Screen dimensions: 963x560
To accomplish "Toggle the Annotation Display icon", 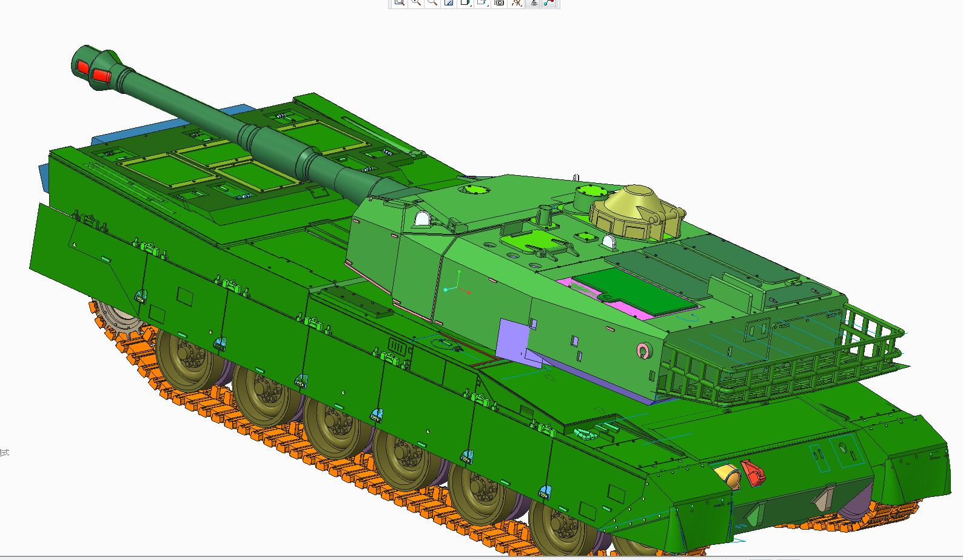I will point(533,2).
